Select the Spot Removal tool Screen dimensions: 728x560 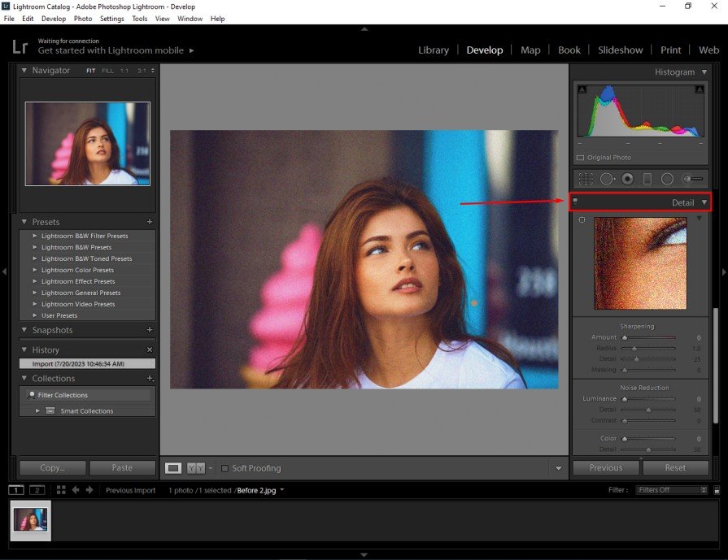click(607, 178)
